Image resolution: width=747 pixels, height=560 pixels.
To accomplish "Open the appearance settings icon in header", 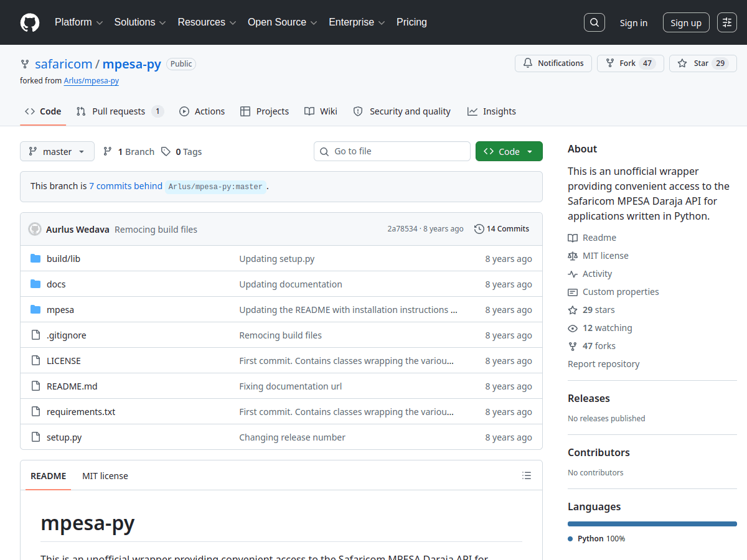I will tap(726, 22).
